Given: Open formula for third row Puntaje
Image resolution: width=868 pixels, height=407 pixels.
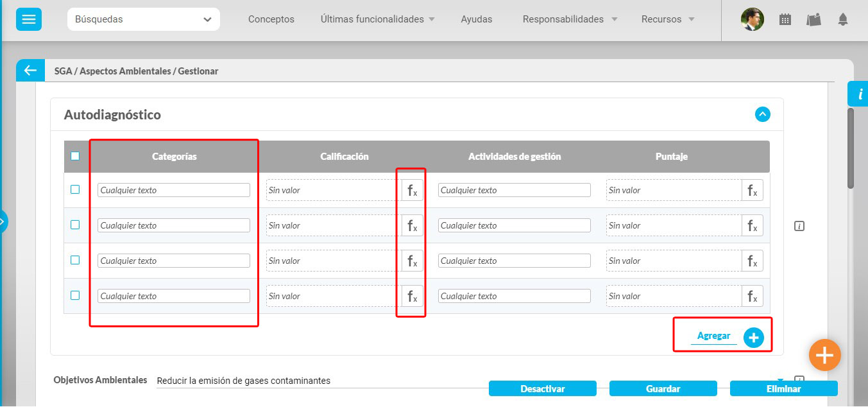Looking at the screenshot, I should pos(753,261).
